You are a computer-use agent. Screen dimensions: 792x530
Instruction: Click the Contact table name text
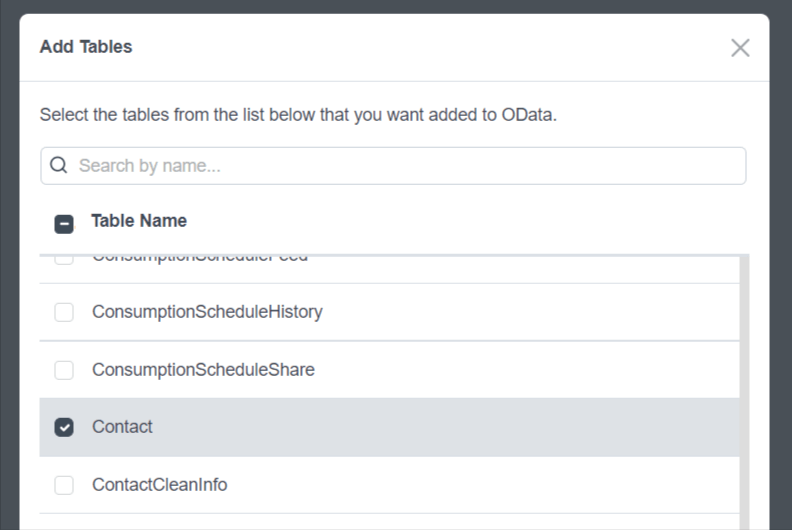coord(122,427)
